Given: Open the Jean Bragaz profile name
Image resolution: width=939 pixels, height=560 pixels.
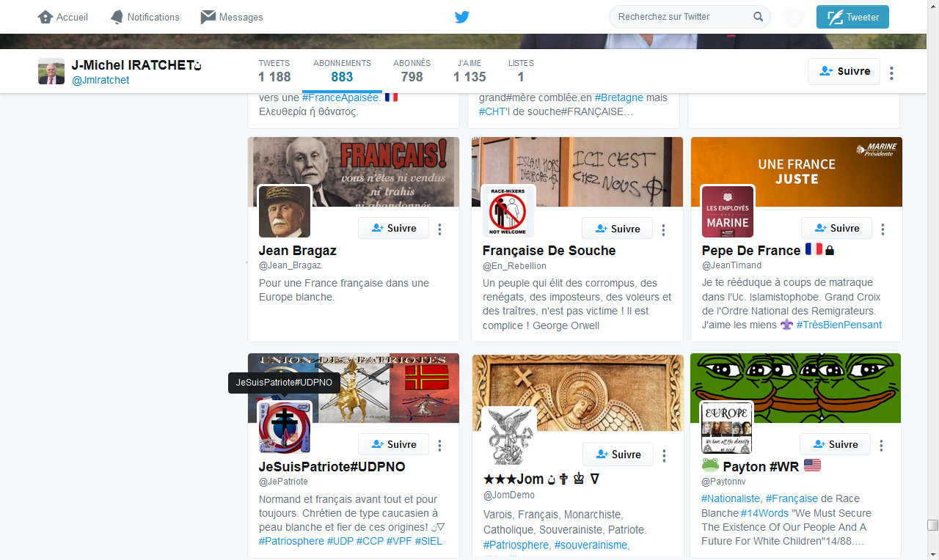Looking at the screenshot, I should click(297, 250).
